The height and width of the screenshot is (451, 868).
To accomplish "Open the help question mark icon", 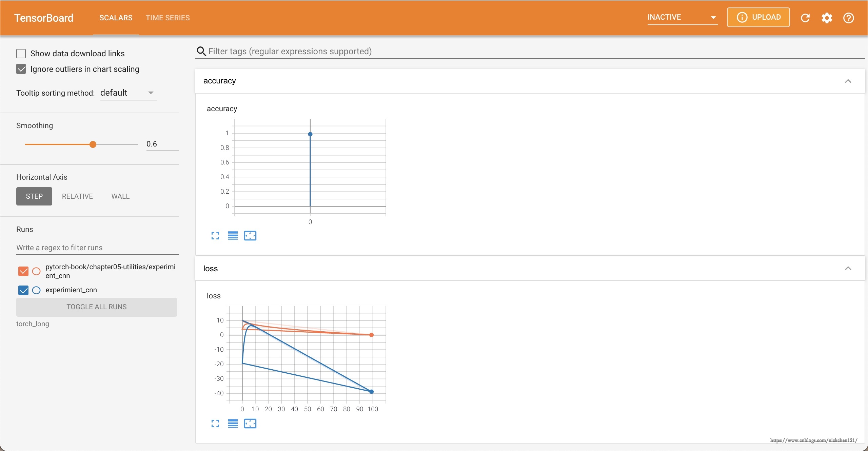I will pyautogui.click(x=848, y=18).
